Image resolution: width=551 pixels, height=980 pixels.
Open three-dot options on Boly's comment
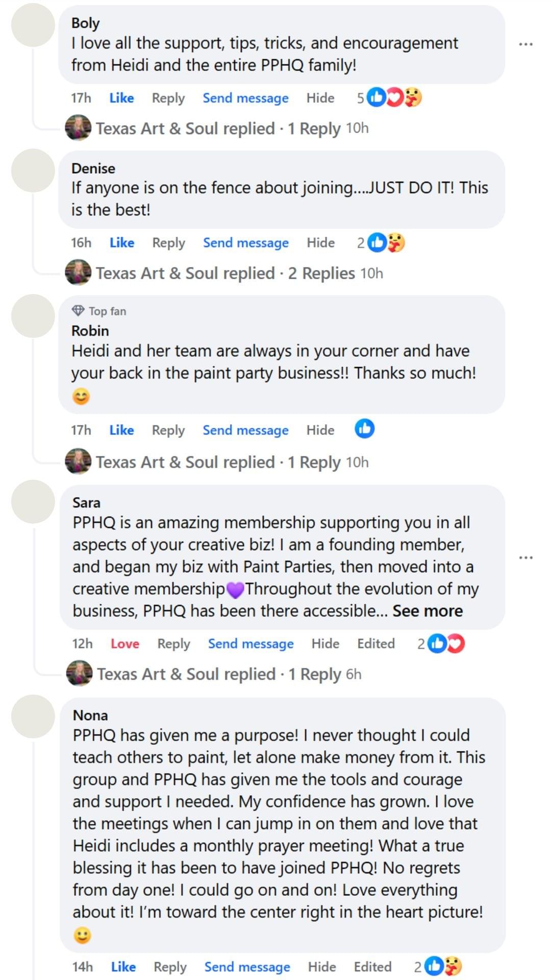coord(525,44)
